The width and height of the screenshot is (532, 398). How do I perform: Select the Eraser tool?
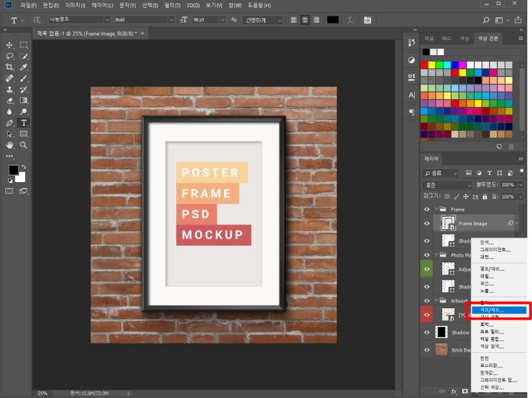(x=9, y=100)
